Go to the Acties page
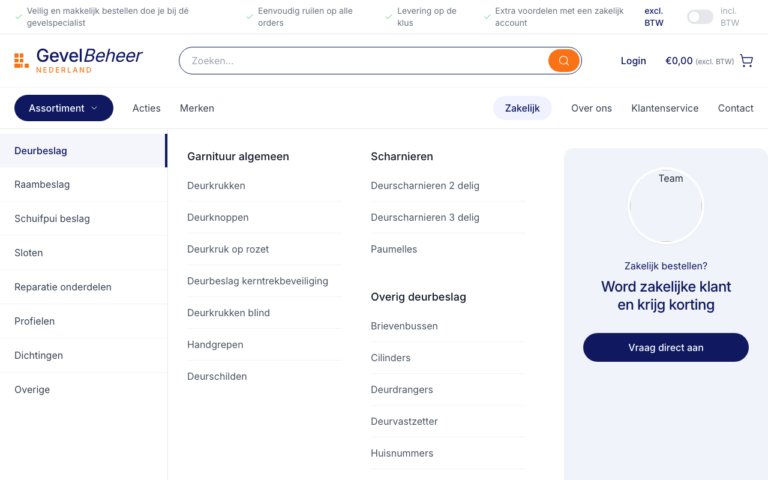The image size is (768, 480). pyautogui.click(x=146, y=108)
